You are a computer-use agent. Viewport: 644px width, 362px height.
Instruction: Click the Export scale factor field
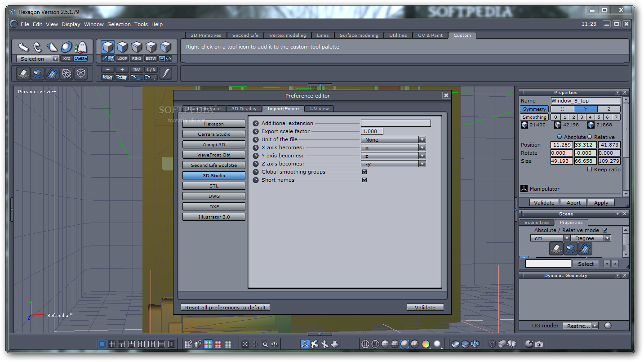[x=372, y=131]
